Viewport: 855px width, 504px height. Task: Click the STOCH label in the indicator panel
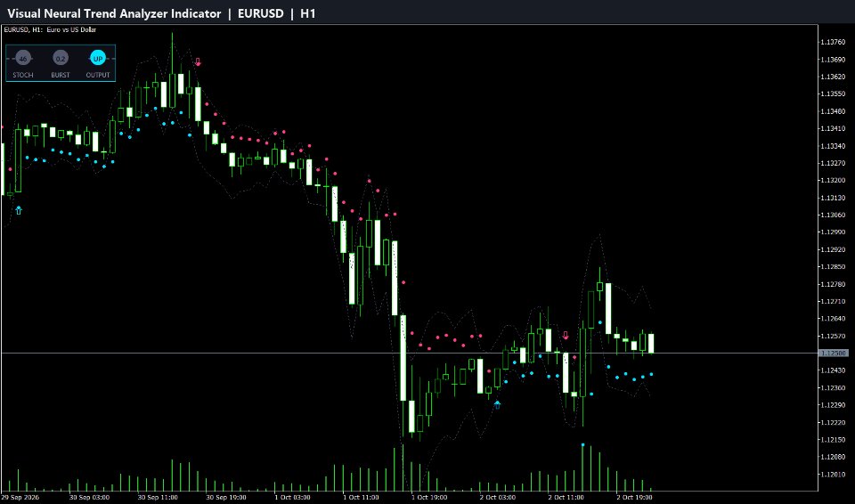(23, 76)
